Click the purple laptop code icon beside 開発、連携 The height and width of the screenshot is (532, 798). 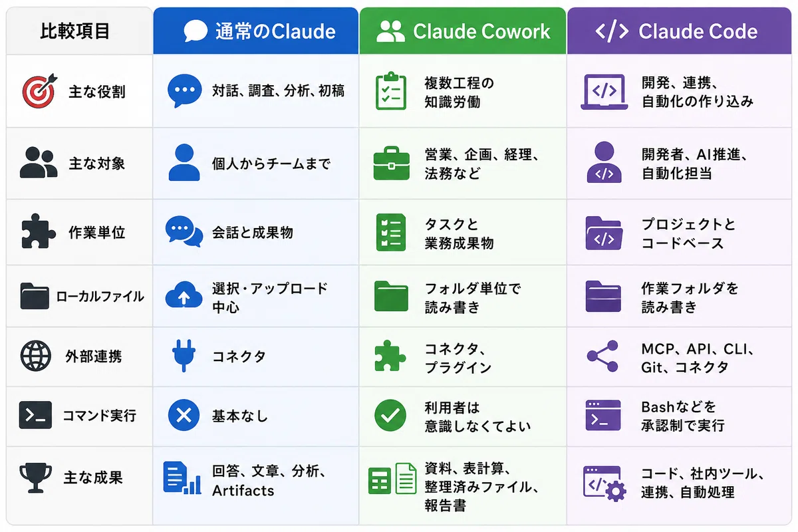pyautogui.click(x=604, y=92)
